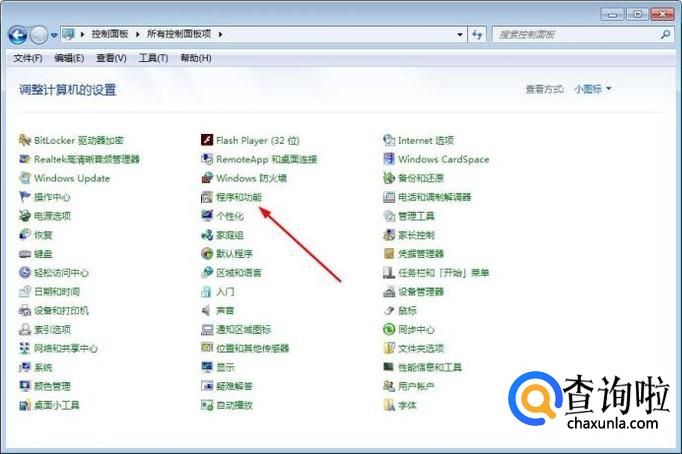This screenshot has height=454, width=682.
Task: Click the 个性化 icon
Action: point(207,216)
